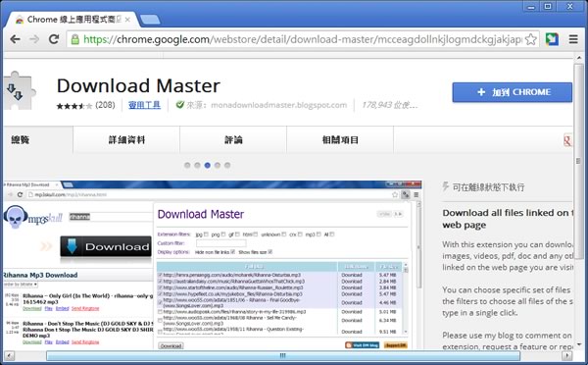
Task: Open the green extension icon beside address bar
Action: [552, 39]
